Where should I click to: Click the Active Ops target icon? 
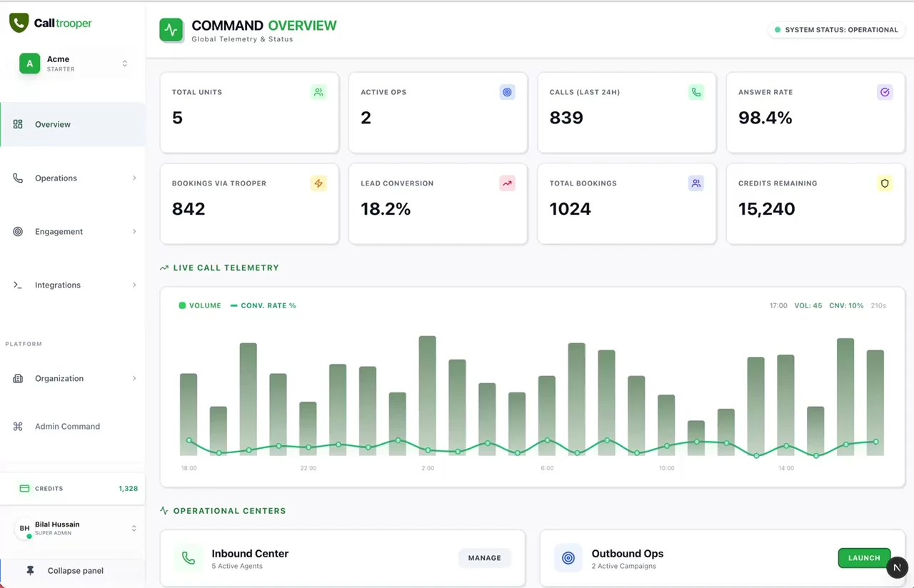point(507,92)
